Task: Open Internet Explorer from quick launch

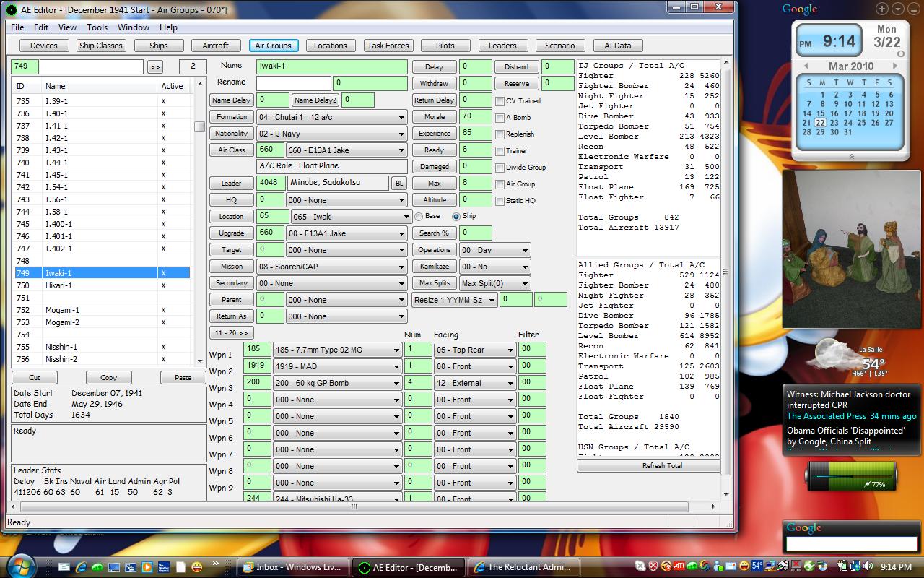Action: coord(81,567)
